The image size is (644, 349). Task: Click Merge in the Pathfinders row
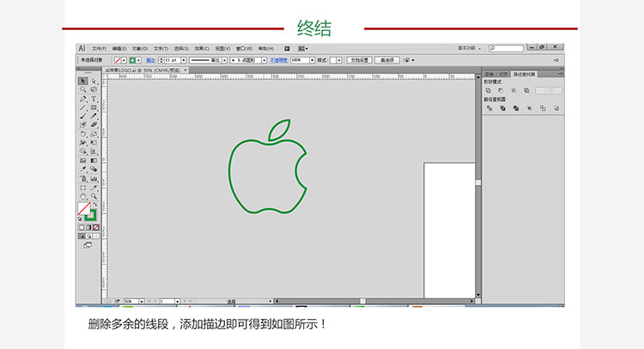[x=516, y=108]
